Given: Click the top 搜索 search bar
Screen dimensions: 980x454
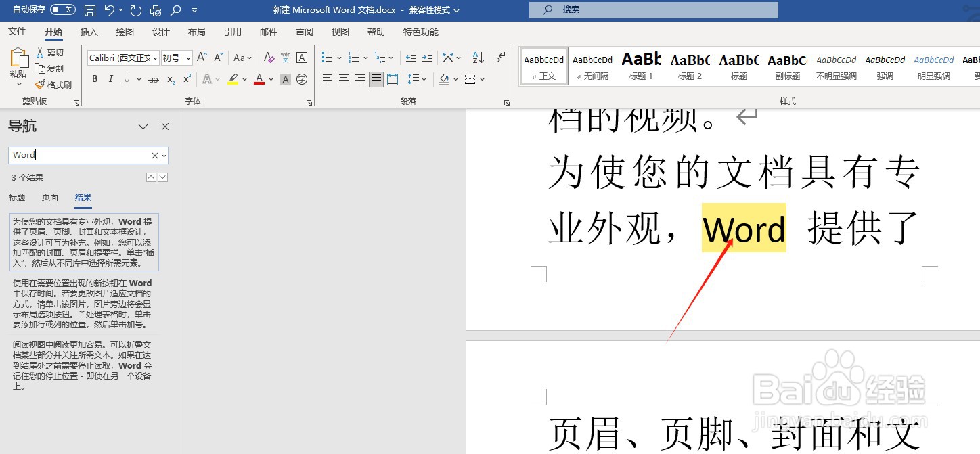Looking at the screenshot, I should point(654,10).
